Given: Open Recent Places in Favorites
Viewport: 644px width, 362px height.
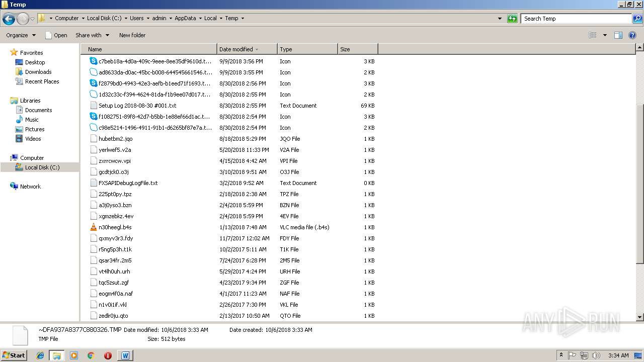Looking at the screenshot, I should pos(42,81).
